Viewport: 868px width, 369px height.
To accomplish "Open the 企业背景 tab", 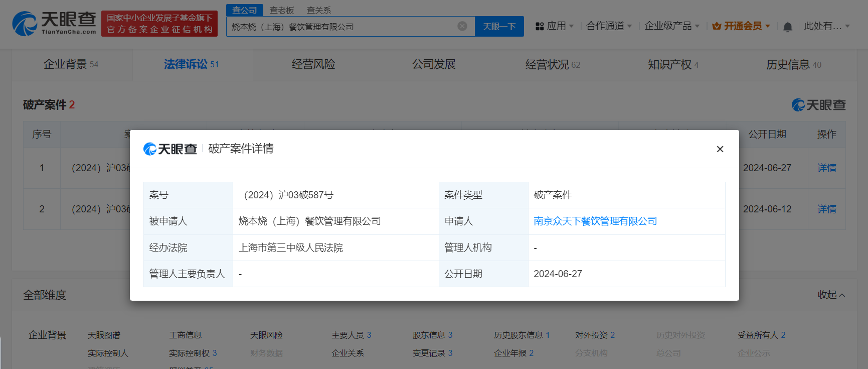I will click(71, 64).
